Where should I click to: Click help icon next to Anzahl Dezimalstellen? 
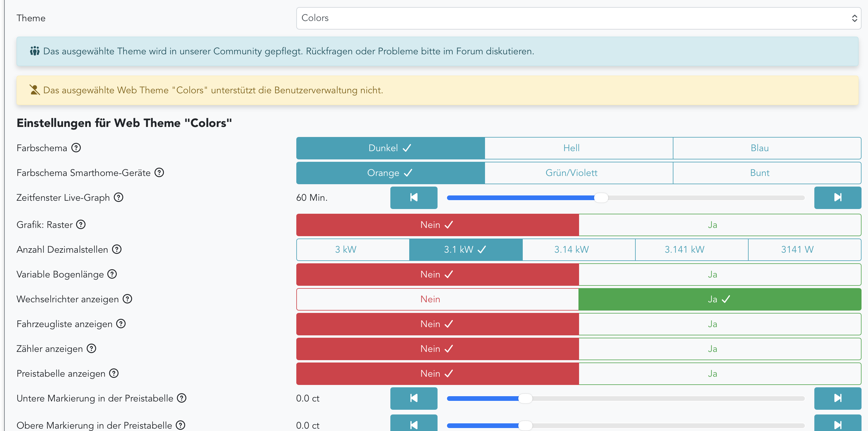click(x=116, y=249)
